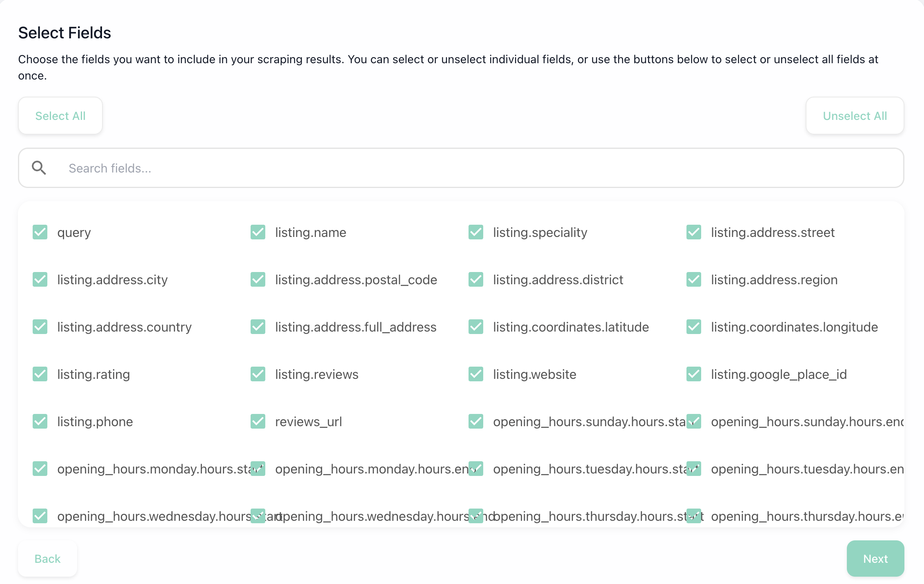Click the Next button
This screenshot has width=924, height=584.
pos(875,559)
